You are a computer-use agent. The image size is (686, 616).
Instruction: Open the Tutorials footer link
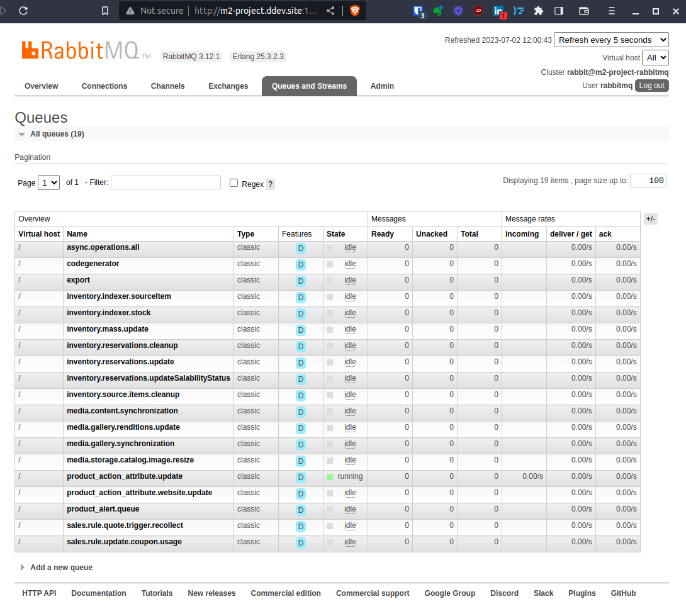click(157, 593)
